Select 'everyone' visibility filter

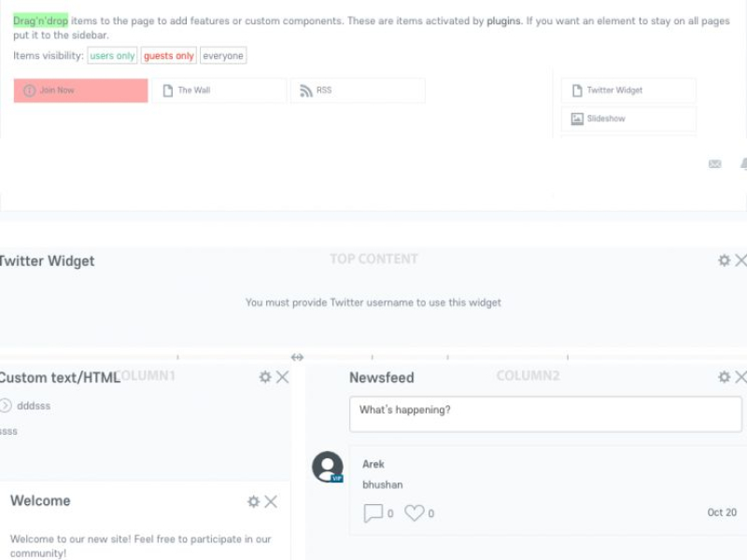pyautogui.click(x=223, y=56)
